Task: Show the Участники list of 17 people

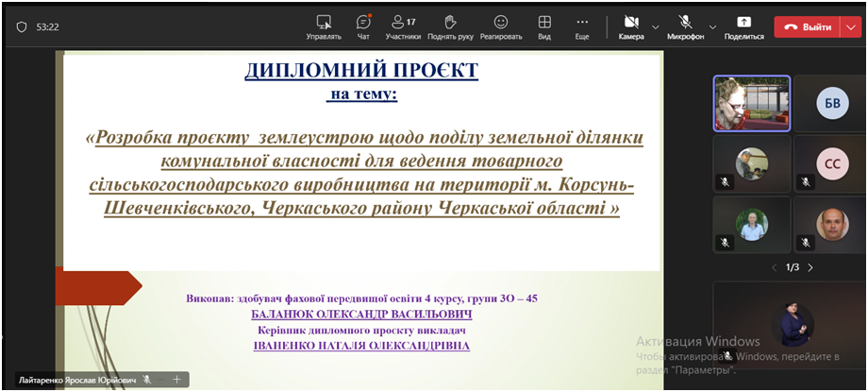Action: pyautogui.click(x=403, y=26)
